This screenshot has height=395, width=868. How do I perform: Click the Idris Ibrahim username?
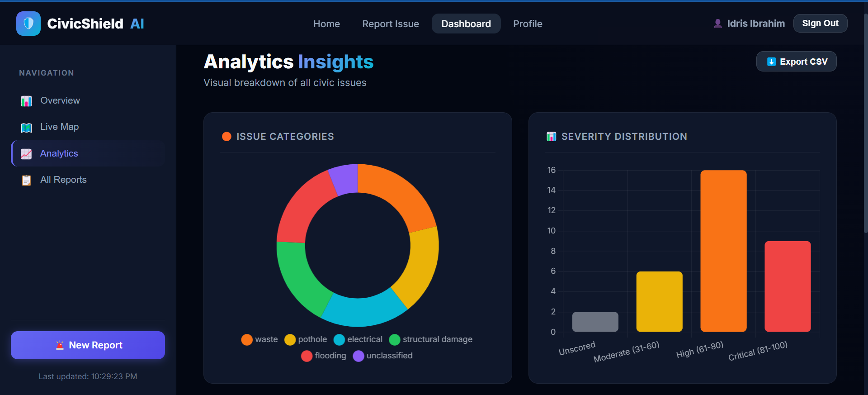coord(756,24)
